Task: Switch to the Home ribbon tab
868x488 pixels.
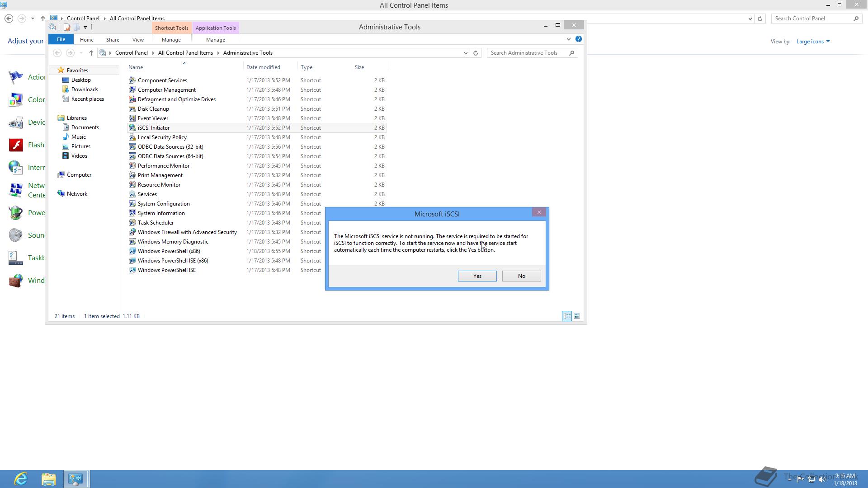Action: (87, 40)
